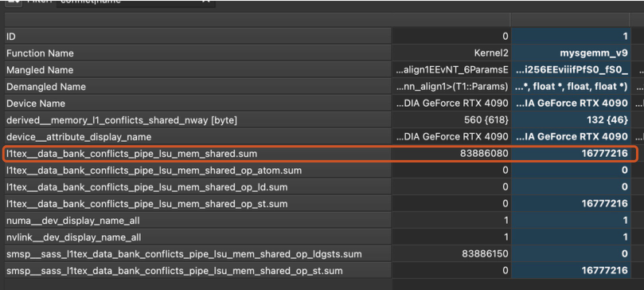
Task: Select the l1tex shared_op_ld.sum metric row
Action: pos(198,187)
